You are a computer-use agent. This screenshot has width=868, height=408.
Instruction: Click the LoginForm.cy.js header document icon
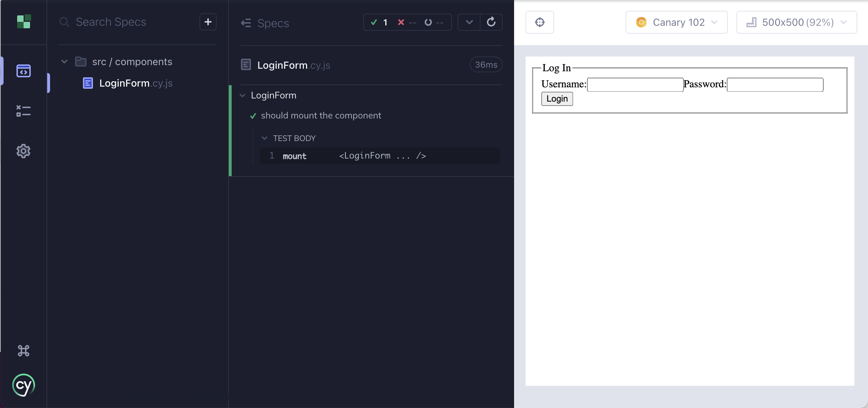point(246,65)
